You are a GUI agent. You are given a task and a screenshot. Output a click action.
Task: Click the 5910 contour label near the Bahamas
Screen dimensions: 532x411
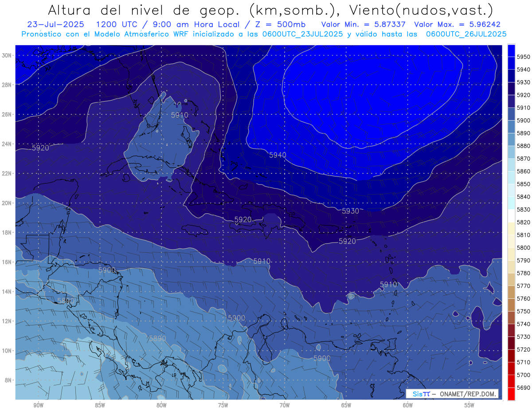(180, 115)
